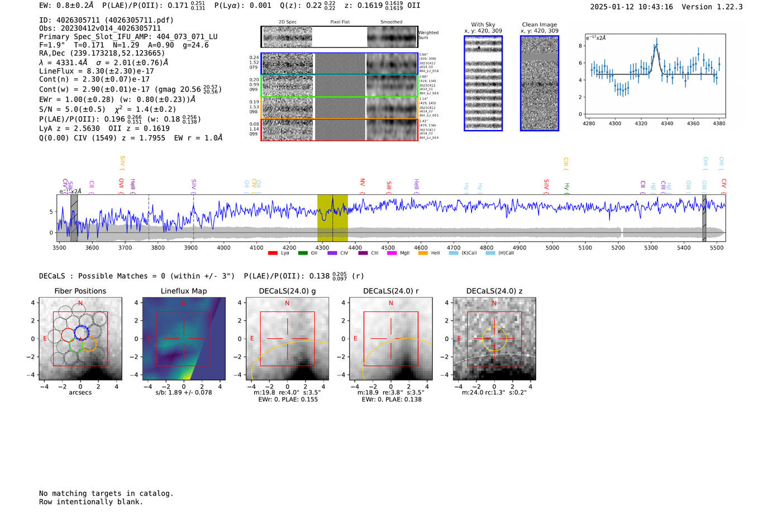The image size is (782, 532).
Task: Click the orange CIII marker above Hγ
Action: [x=565, y=164]
